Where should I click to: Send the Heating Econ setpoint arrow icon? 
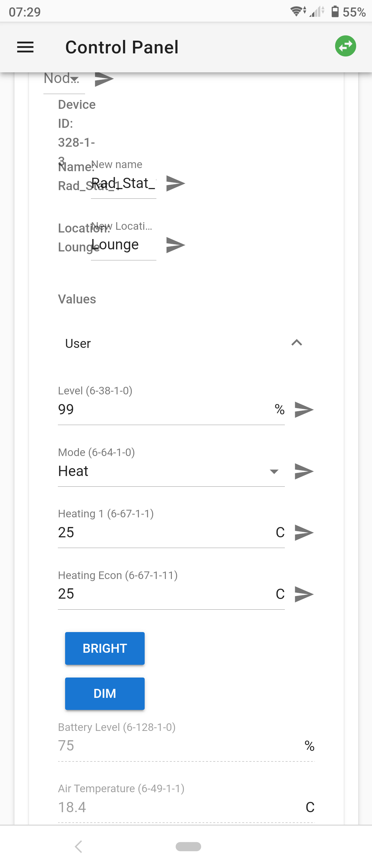click(304, 593)
